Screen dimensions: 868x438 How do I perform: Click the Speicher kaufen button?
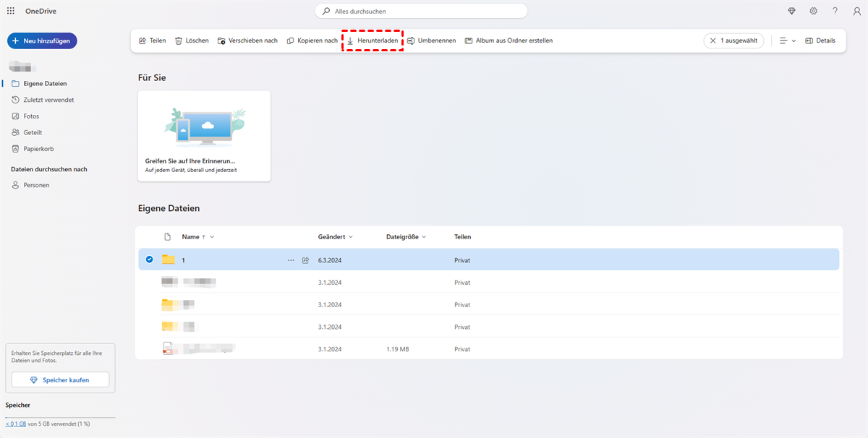tap(60, 380)
